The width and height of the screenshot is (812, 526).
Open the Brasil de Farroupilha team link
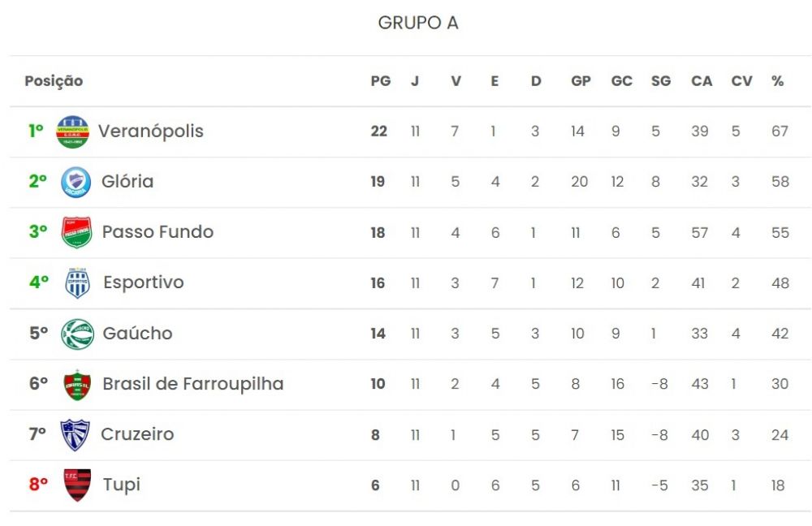(x=192, y=384)
